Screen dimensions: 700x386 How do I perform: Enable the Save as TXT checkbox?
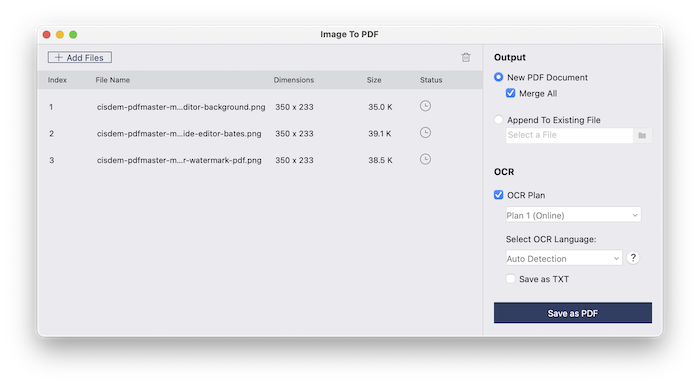510,279
